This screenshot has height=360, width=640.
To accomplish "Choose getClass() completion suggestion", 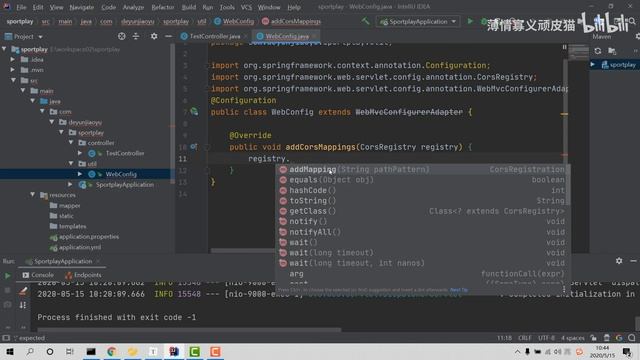I will pos(422,211).
